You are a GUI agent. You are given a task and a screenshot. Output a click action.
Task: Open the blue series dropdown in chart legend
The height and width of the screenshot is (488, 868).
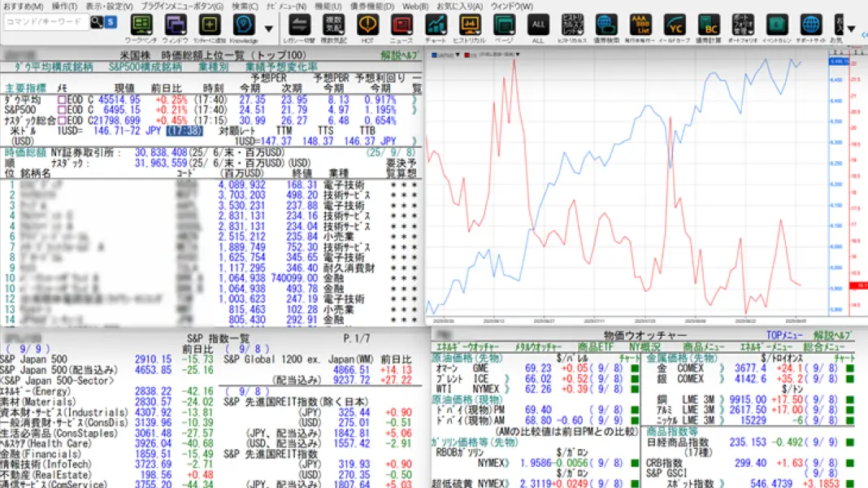coord(458,54)
